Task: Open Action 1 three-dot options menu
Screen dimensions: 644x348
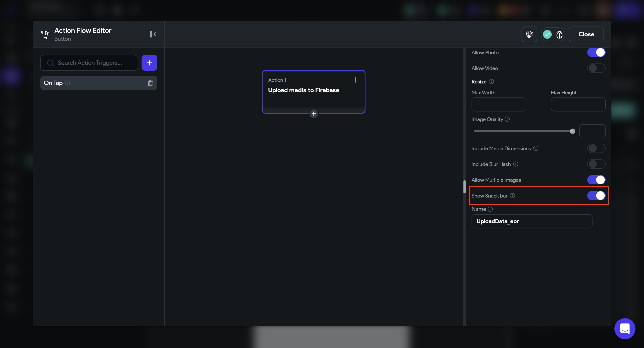Action: point(355,80)
